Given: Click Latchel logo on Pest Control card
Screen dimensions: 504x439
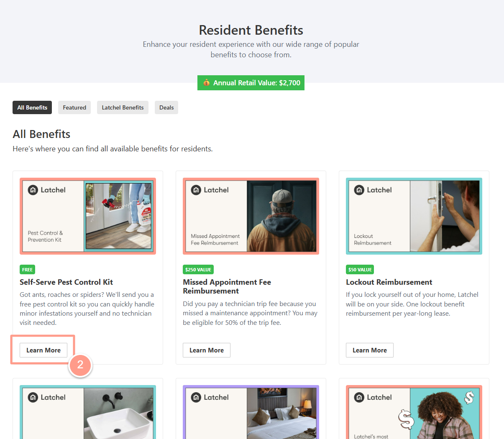Looking at the screenshot, I should pyautogui.click(x=47, y=190).
